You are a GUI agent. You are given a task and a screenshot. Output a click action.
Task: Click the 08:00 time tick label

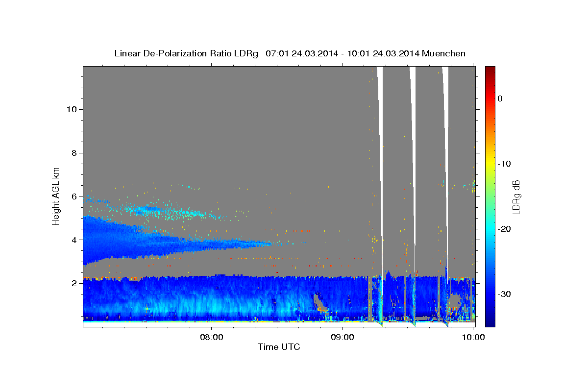[x=212, y=337]
